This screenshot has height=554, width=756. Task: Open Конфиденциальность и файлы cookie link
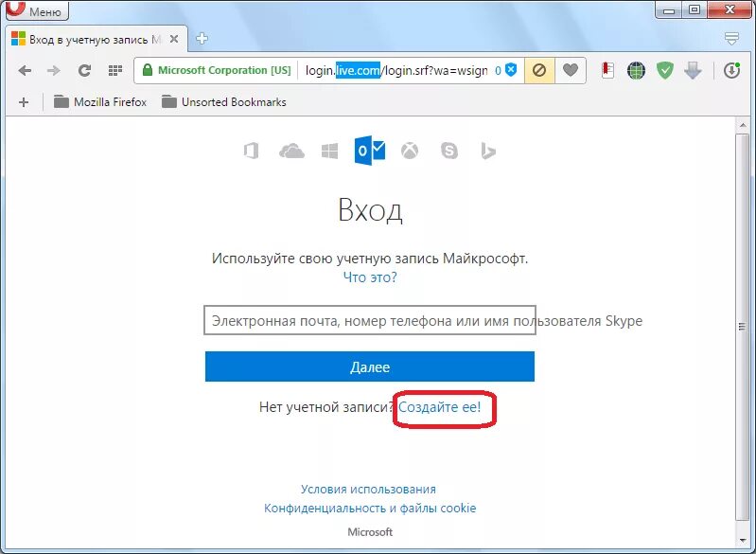[370, 508]
